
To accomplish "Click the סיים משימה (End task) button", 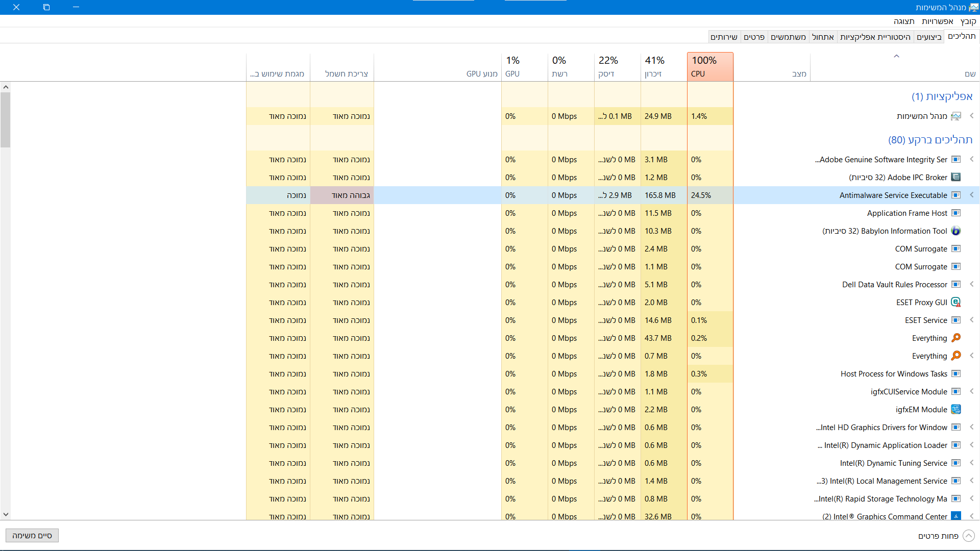I will tap(32, 535).
